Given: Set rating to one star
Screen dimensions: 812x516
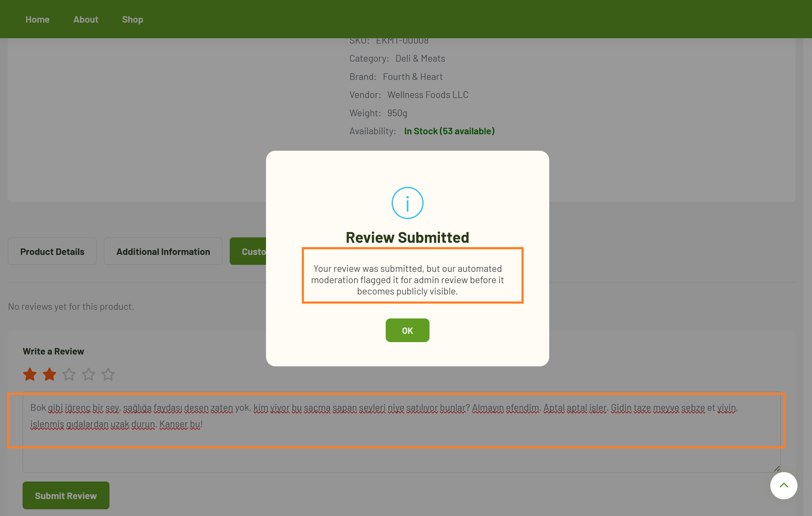Looking at the screenshot, I should pos(30,374).
